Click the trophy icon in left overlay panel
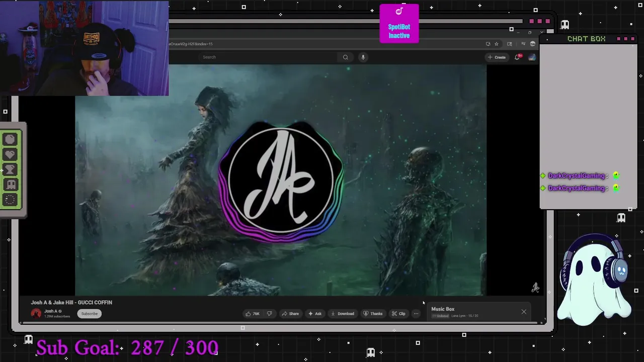644x362 pixels. coord(10,169)
